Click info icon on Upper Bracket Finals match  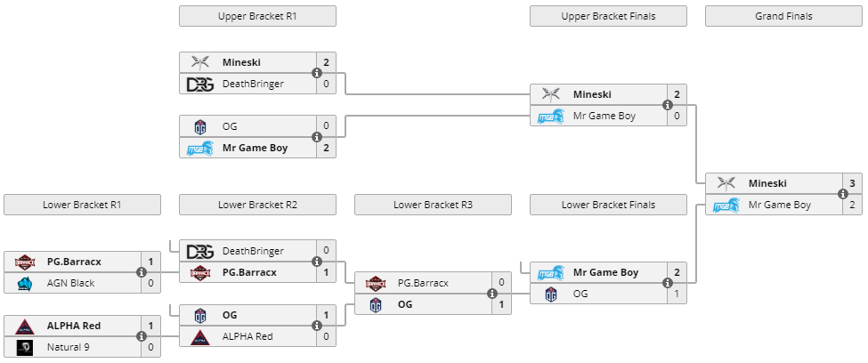(668, 105)
